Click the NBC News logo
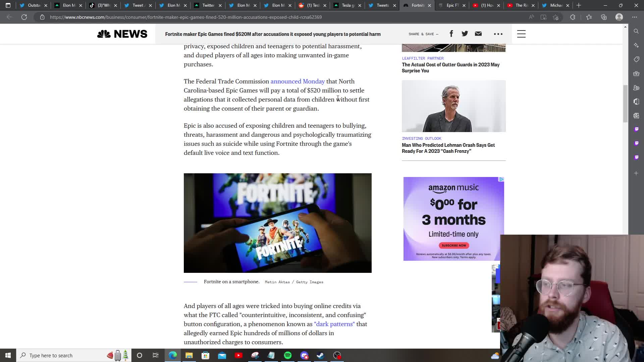This screenshot has width=644, height=362. (x=122, y=34)
